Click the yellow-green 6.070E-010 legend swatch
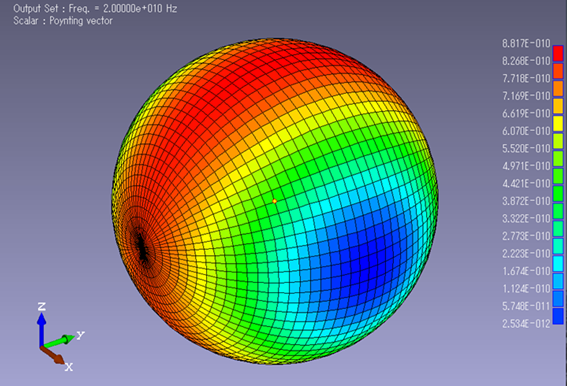The height and width of the screenshot is (386, 567). click(558, 141)
